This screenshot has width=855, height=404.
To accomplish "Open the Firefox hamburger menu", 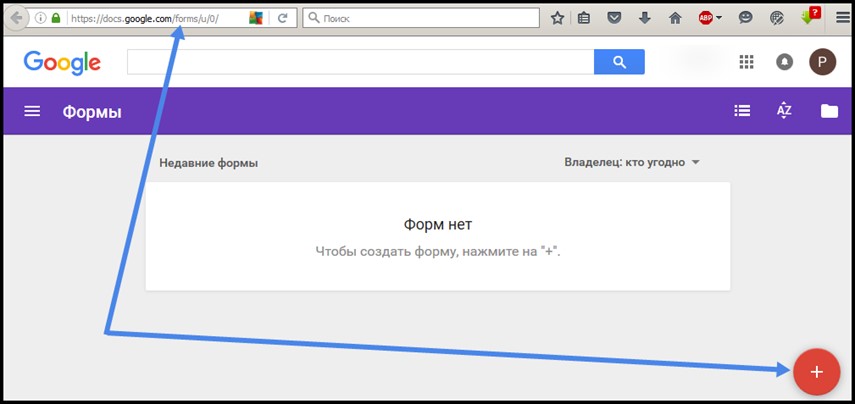I will pyautogui.click(x=843, y=18).
